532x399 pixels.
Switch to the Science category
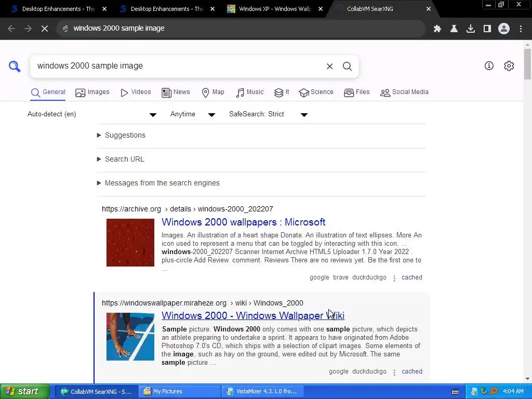pos(316,92)
